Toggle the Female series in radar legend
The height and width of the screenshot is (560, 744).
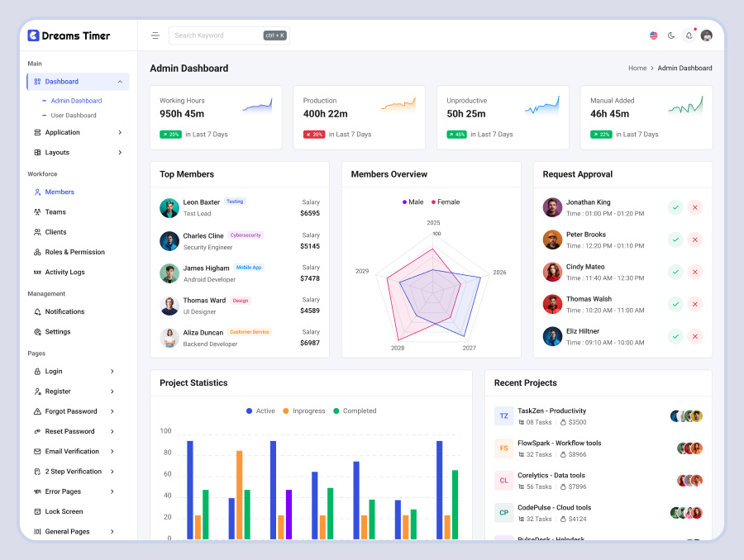[446, 202]
